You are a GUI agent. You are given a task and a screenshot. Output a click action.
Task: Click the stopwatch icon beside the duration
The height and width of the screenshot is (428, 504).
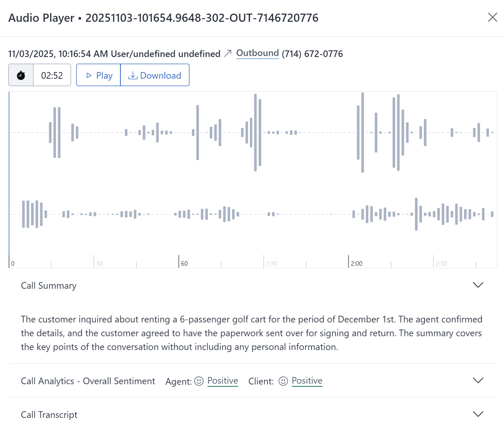21,75
